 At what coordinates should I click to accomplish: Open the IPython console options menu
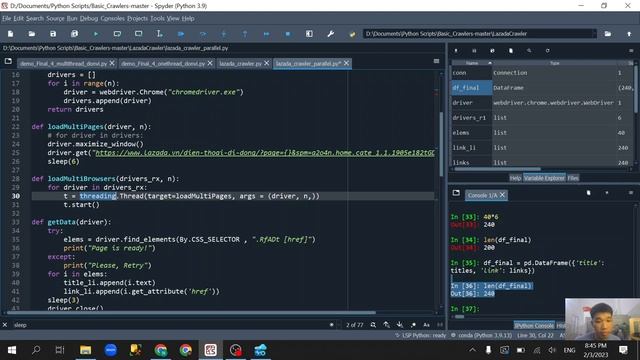coord(631,193)
